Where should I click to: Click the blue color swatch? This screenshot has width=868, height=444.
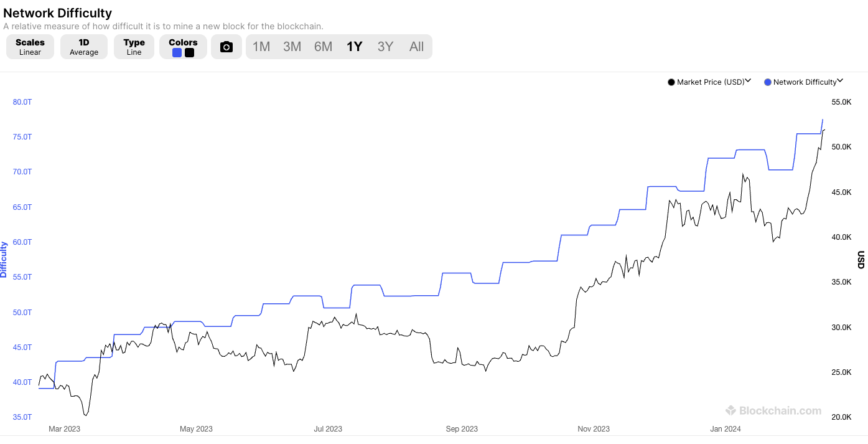(177, 53)
